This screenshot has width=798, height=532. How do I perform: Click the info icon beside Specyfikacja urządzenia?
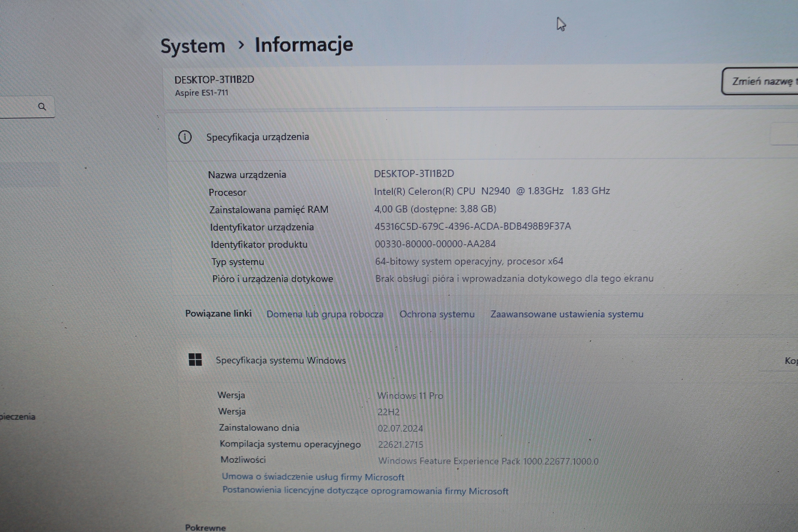185,137
